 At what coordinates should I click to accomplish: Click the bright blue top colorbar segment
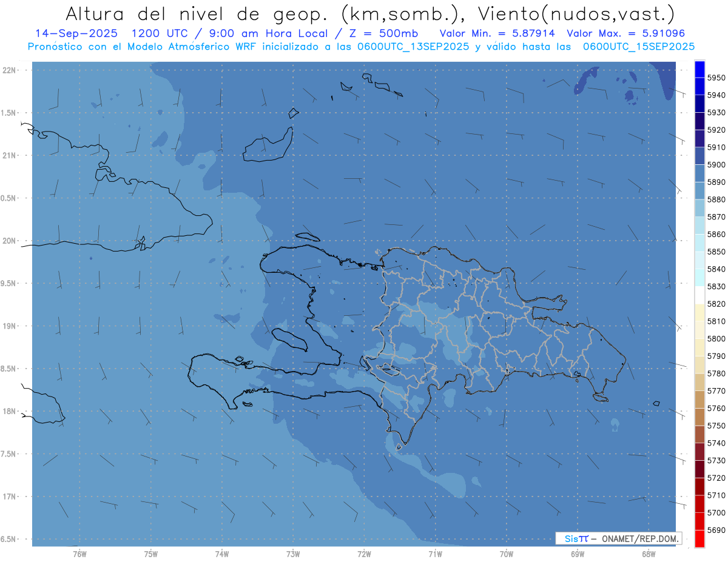click(x=699, y=69)
